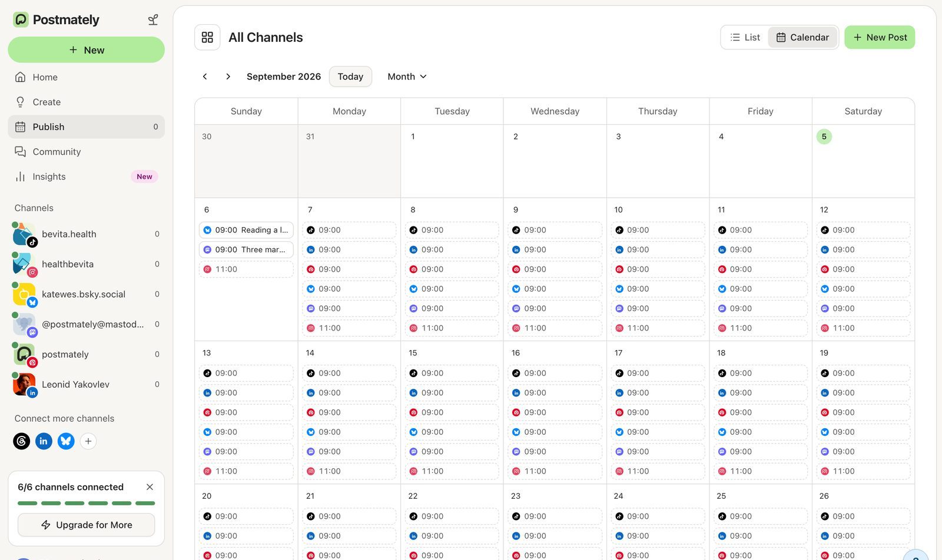
Task: Open Threads connect channel icon
Action: 22,441
